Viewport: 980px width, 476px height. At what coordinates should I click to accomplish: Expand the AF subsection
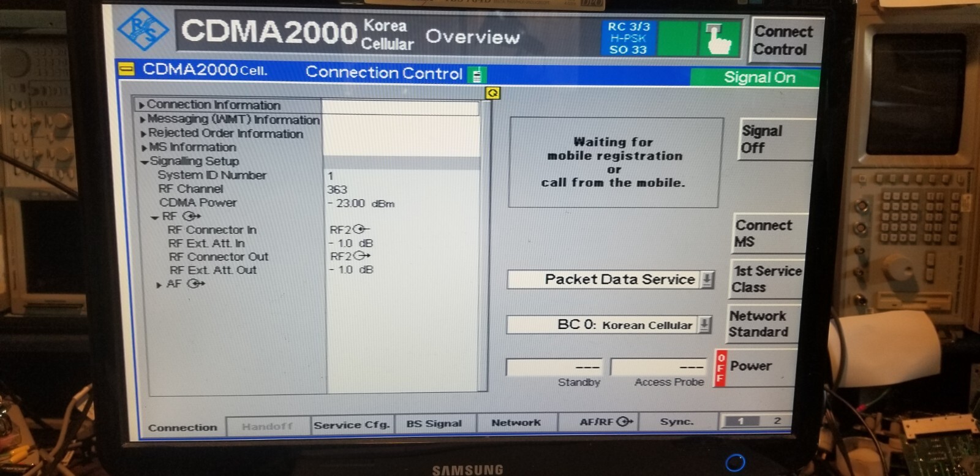159,285
